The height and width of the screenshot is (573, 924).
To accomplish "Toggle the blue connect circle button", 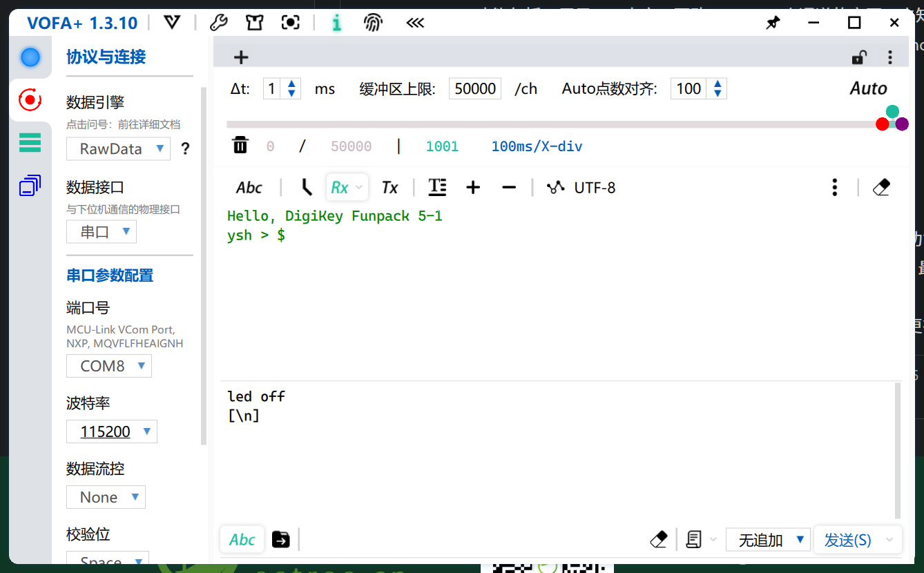I will coord(30,57).
